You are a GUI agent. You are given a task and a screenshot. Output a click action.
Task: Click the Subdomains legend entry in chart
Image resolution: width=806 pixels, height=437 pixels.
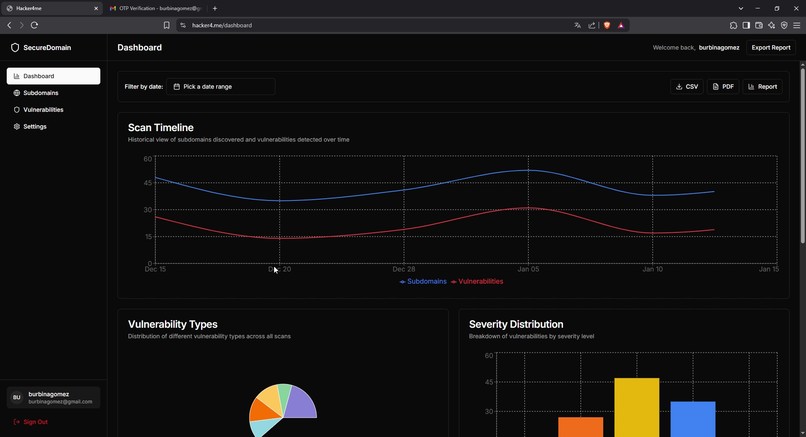[423, 281]
